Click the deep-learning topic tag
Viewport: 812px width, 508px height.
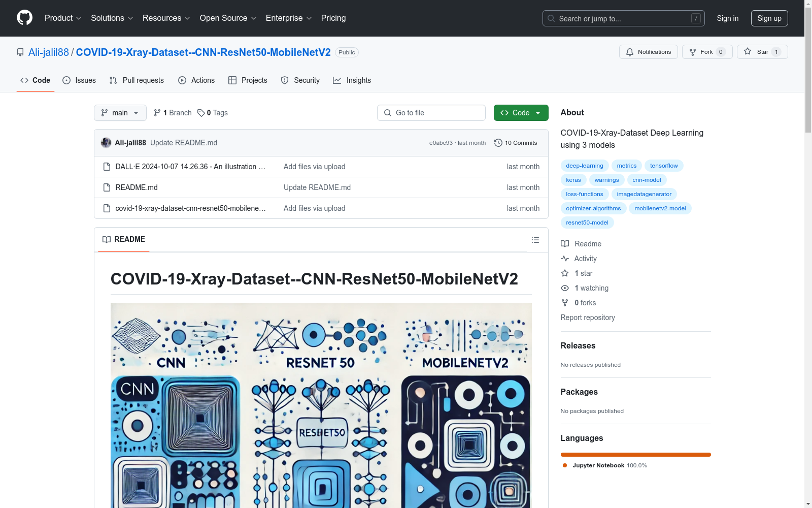(x=585, y=166)
